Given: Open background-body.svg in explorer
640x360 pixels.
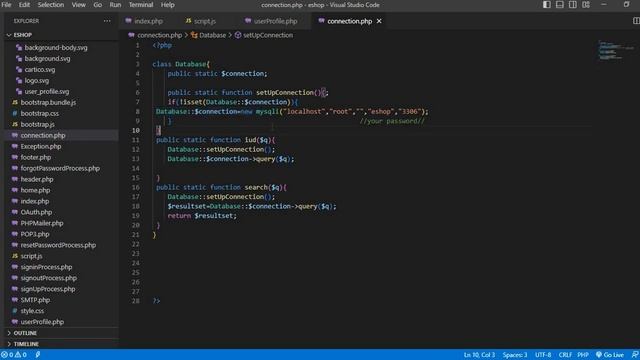Looking at the screenshot, I should point(56,48).
